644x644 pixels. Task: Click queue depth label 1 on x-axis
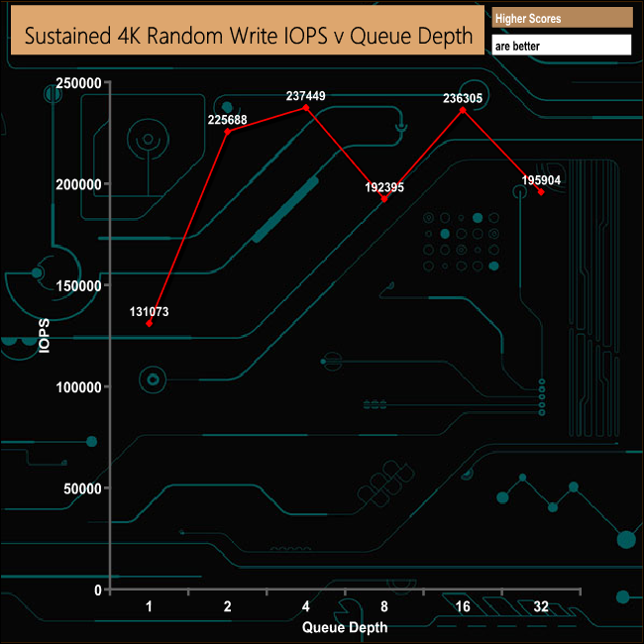pyautogui.click(x=149, y=606)
